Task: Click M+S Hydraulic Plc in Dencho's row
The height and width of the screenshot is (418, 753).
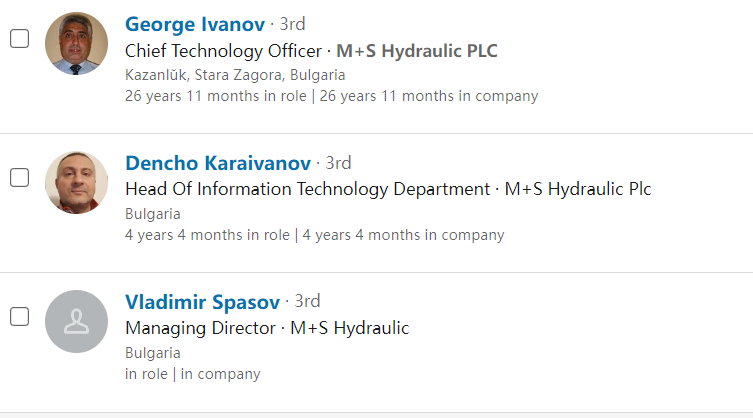Action: pos(578,189)
